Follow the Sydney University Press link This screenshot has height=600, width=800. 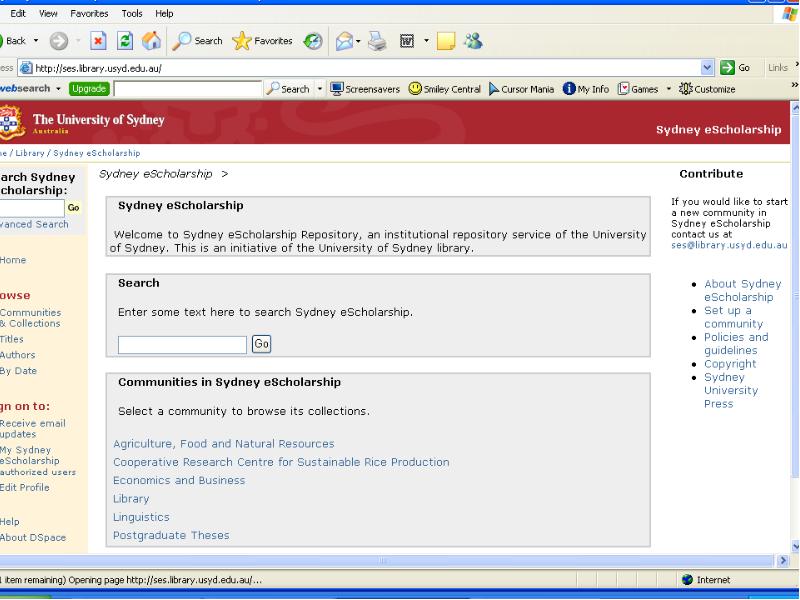[731, 390]
